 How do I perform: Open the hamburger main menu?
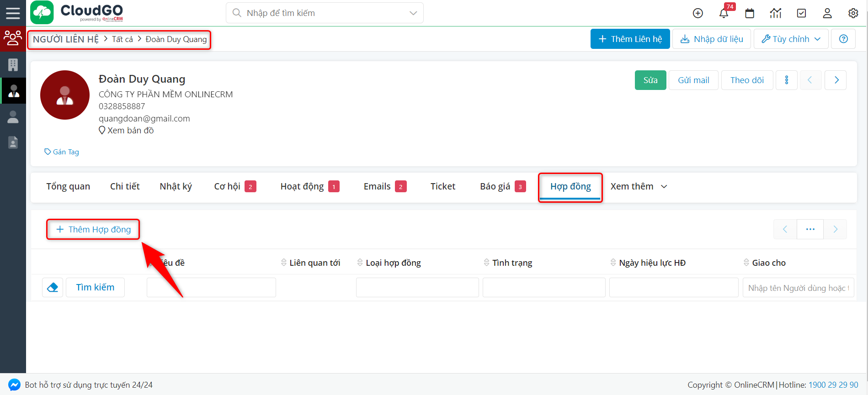tap(13, 13)
